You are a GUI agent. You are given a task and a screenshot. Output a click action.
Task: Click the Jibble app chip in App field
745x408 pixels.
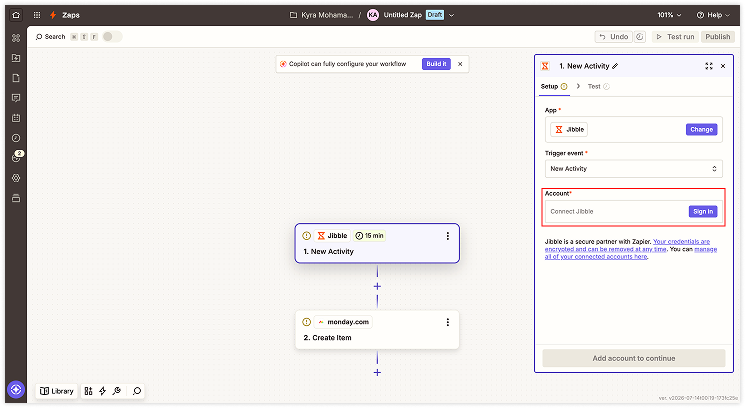point(569,129)
